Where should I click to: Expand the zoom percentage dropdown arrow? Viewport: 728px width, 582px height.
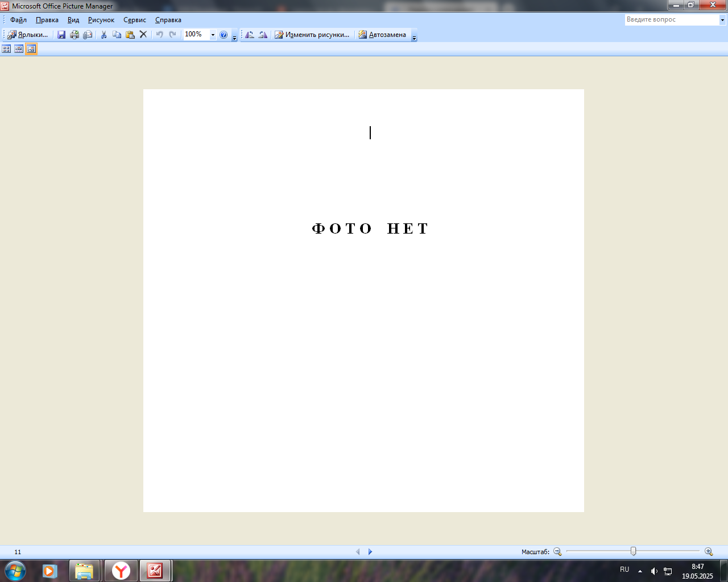coord(213,35)
